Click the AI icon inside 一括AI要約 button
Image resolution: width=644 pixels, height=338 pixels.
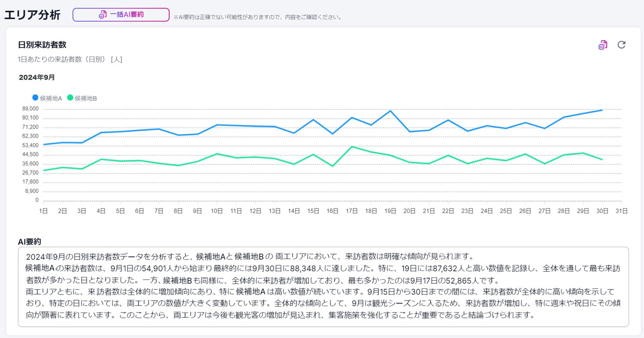coord(103,15)
